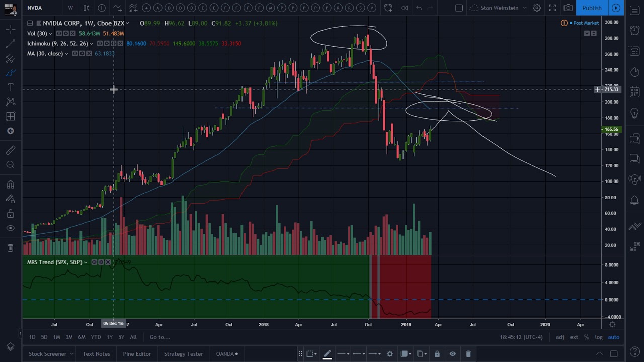Viewport: 644px width, 362px height.
Task: Select the crosshair cursor tool
Action: pos(10,30)
